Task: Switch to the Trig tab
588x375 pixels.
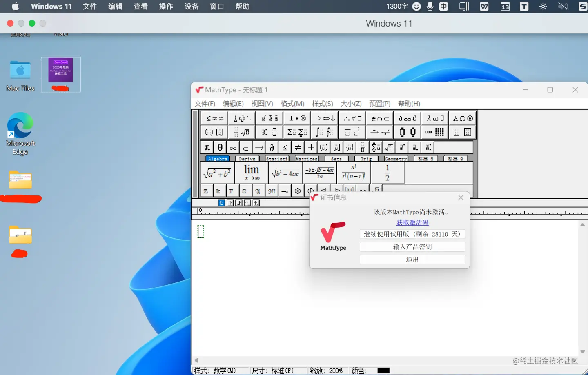Action: coord(366,159)
